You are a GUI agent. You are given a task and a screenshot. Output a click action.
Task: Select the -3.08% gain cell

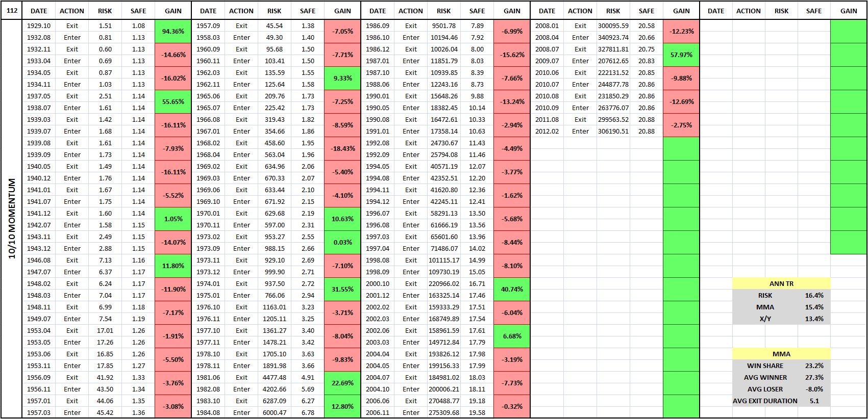pos(173,407)
